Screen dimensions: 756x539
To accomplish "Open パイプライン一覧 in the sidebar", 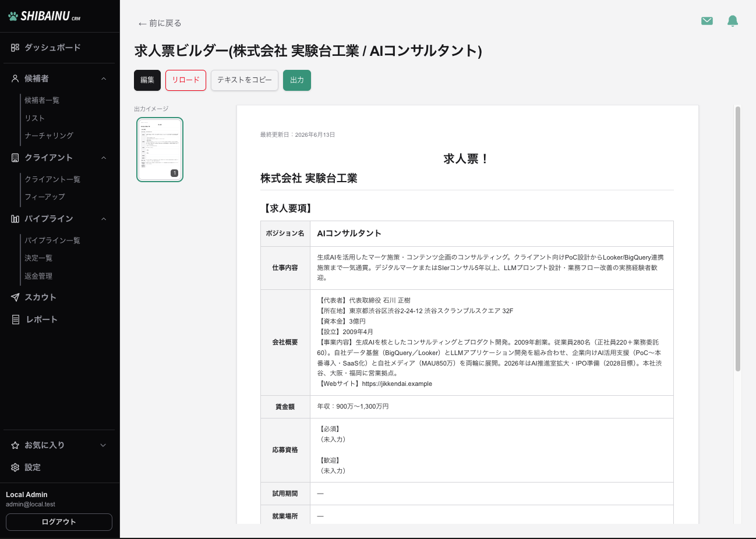I will [52, 240].
